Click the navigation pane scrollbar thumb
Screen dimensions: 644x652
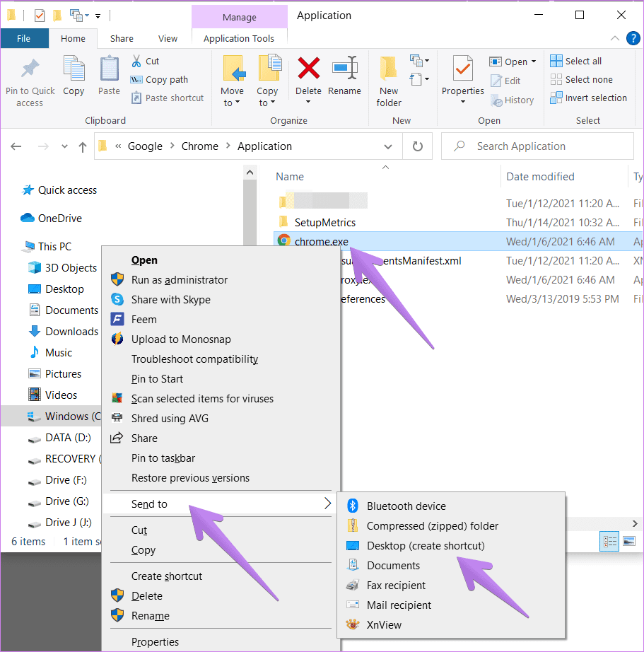(x=250, y=212)
